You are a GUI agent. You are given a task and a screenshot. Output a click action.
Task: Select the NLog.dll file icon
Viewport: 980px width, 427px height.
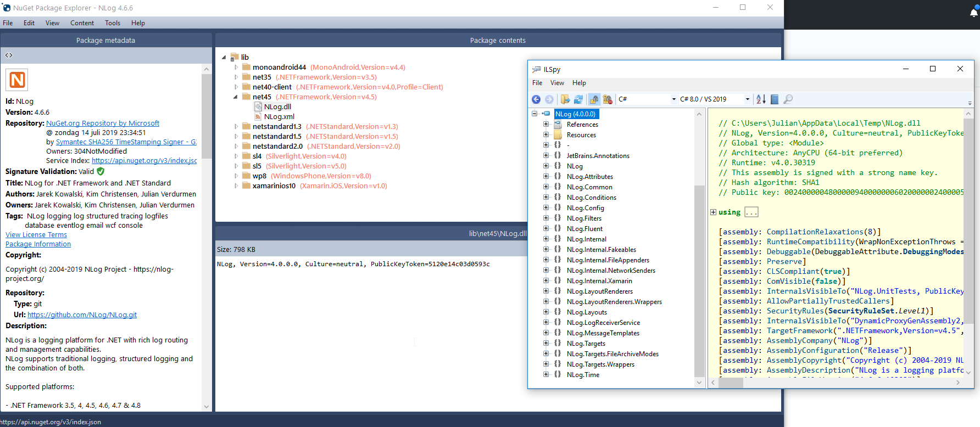point(258,107)
